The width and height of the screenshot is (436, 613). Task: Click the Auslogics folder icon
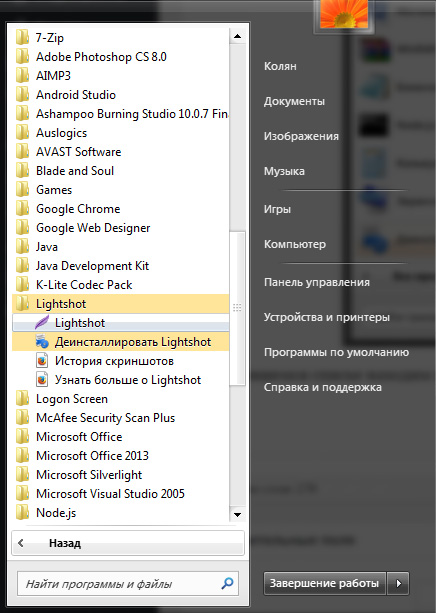tap(22, 133)
